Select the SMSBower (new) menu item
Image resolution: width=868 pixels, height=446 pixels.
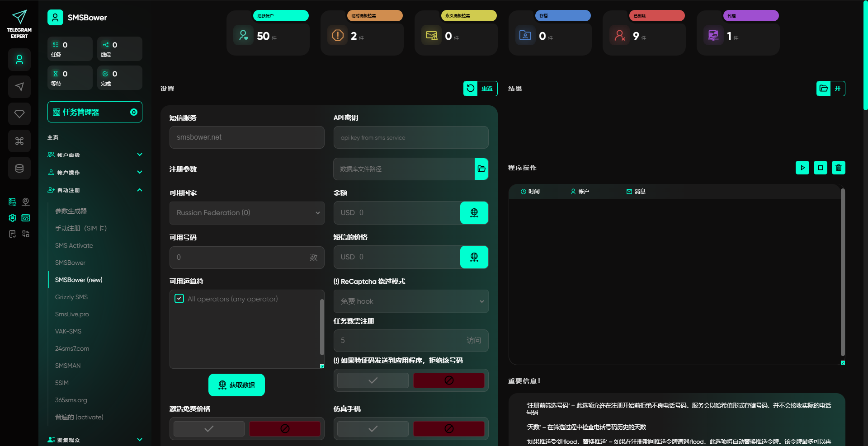tap(79, 280)
